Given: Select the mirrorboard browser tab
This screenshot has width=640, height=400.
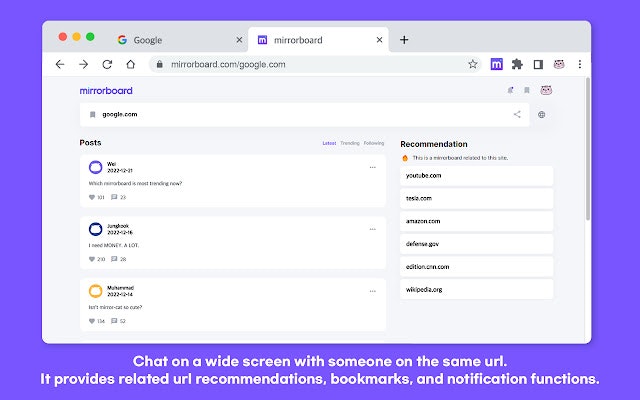Looking at the screenshot, I should tap(316, 40).
